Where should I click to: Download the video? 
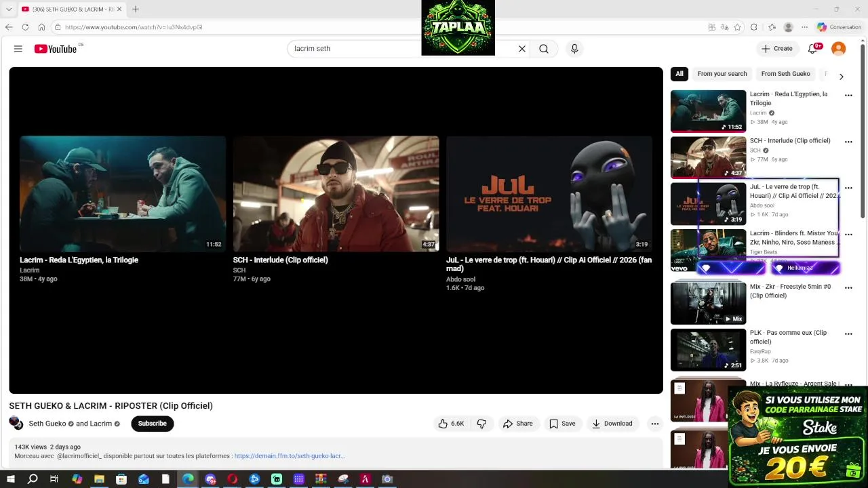[612, 424]
